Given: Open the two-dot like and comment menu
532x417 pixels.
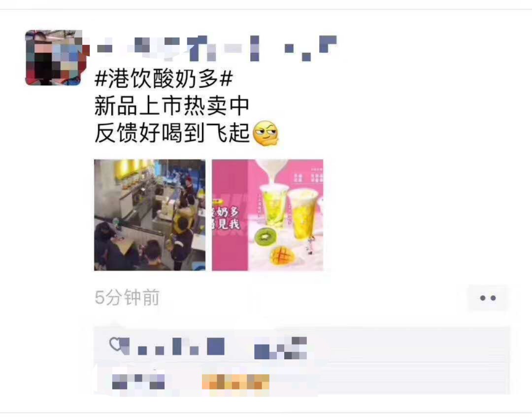Looking at the screenshot, I should coord(488,298).
